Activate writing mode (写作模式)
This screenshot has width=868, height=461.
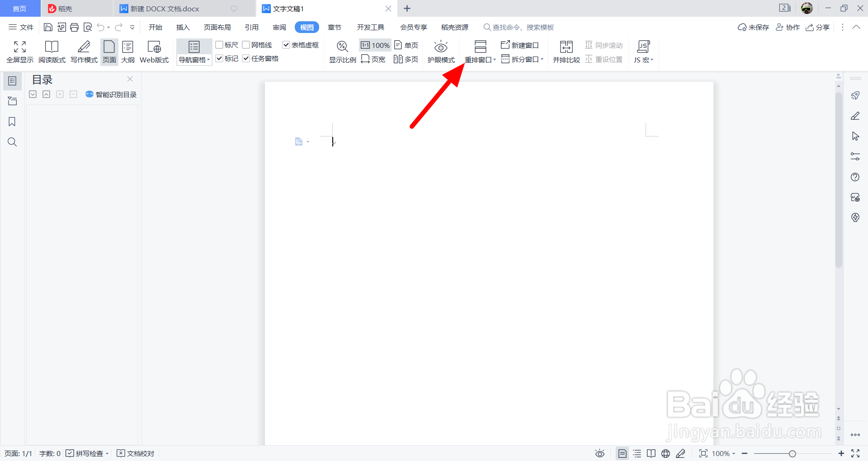point(84,52)
